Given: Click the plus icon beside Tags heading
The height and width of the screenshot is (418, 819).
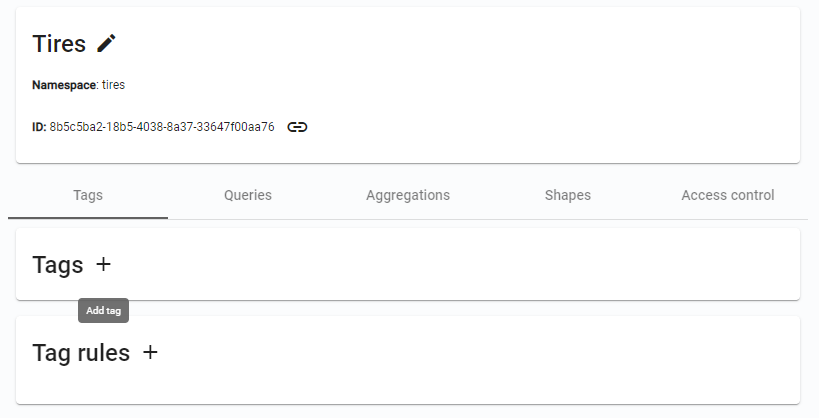Looking at the screenshot, I should (x=103, y=264).
